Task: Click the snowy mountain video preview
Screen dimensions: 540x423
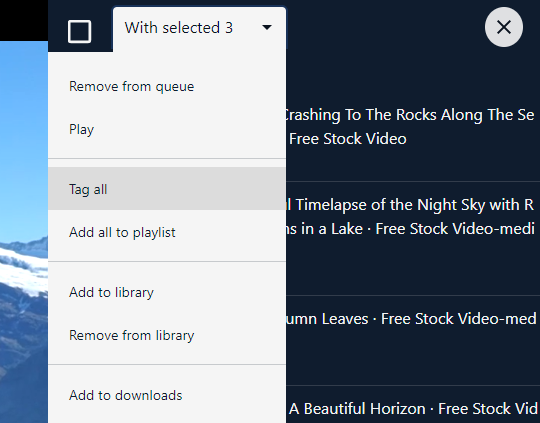Action: click(24, 232)
